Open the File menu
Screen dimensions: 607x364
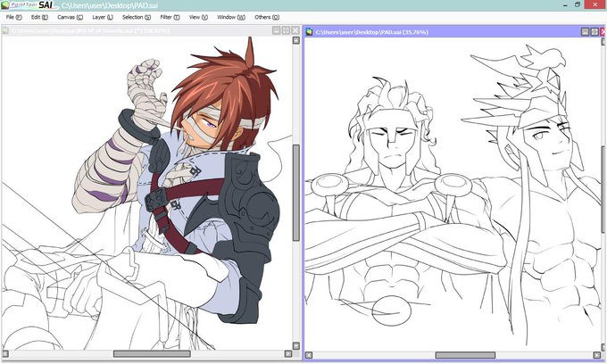pyautogui.click(x=14, y=17)
